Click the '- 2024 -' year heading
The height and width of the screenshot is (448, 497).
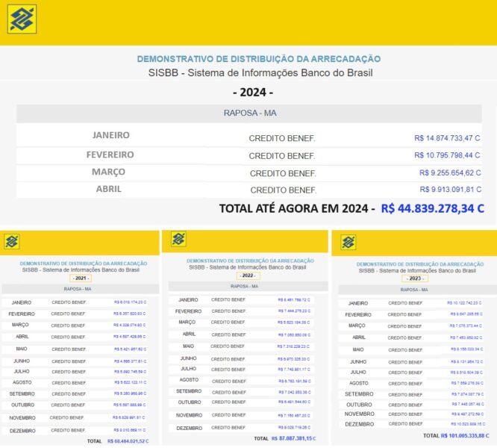pos(253,93)
